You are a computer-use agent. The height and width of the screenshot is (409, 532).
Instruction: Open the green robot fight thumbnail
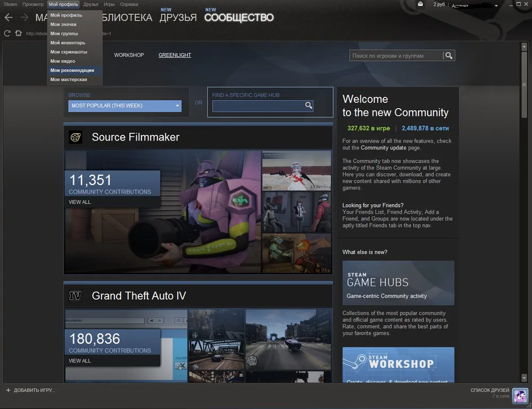point(296,253)
